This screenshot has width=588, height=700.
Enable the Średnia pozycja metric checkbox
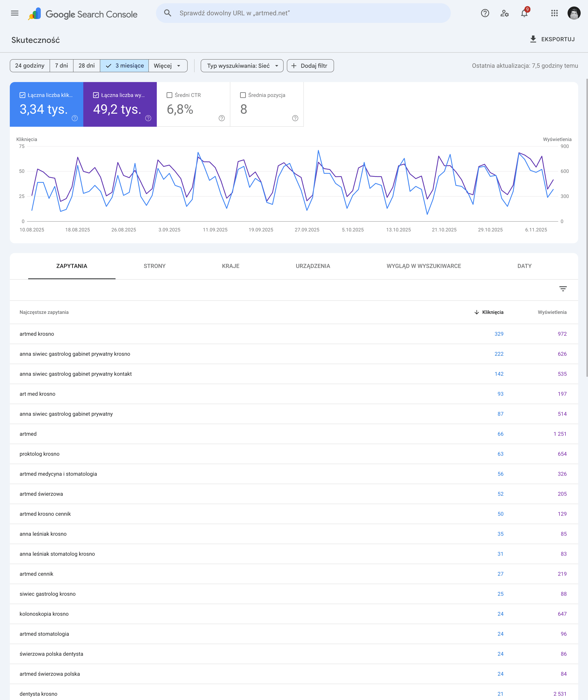click(243, 95)
